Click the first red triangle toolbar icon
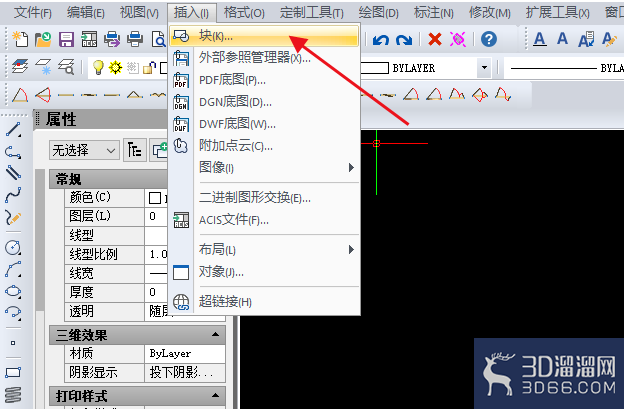The width and height of the screenshot is (624, 409). point(20,95)
